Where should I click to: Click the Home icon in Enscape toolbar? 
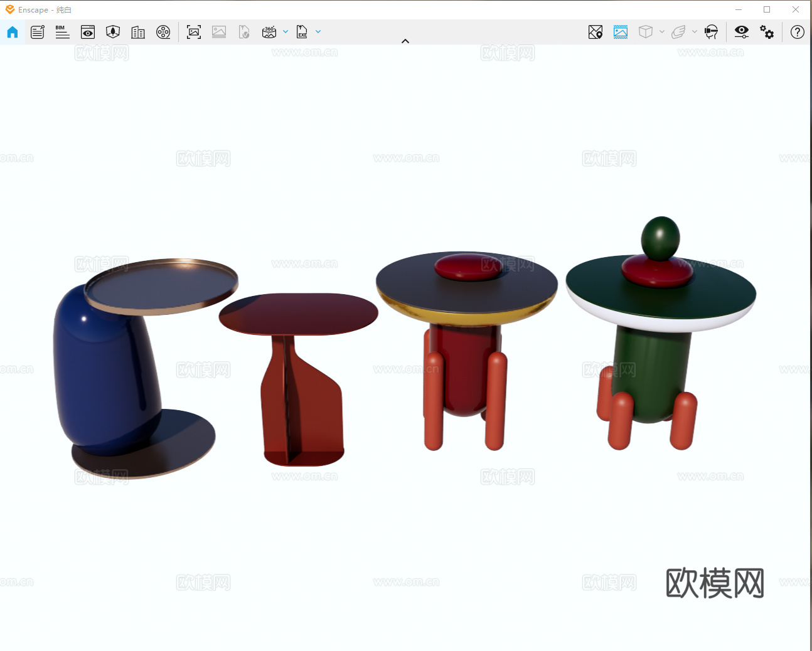[13, 32]
